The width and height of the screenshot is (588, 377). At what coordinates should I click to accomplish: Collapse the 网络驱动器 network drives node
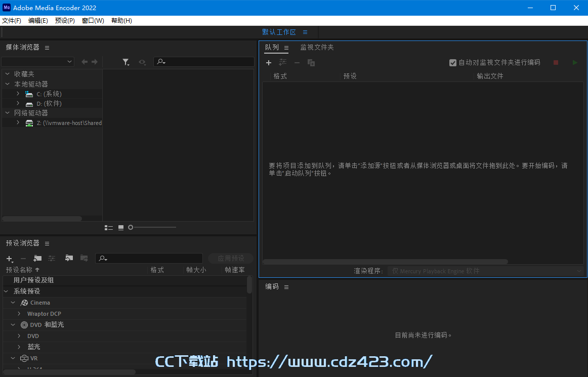(x=7, y=113)
